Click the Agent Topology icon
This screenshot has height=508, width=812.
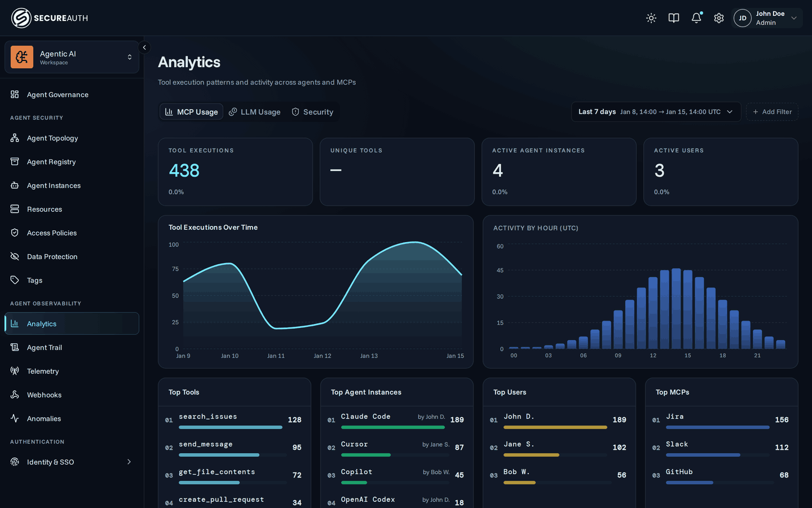[x=15, y=138]
